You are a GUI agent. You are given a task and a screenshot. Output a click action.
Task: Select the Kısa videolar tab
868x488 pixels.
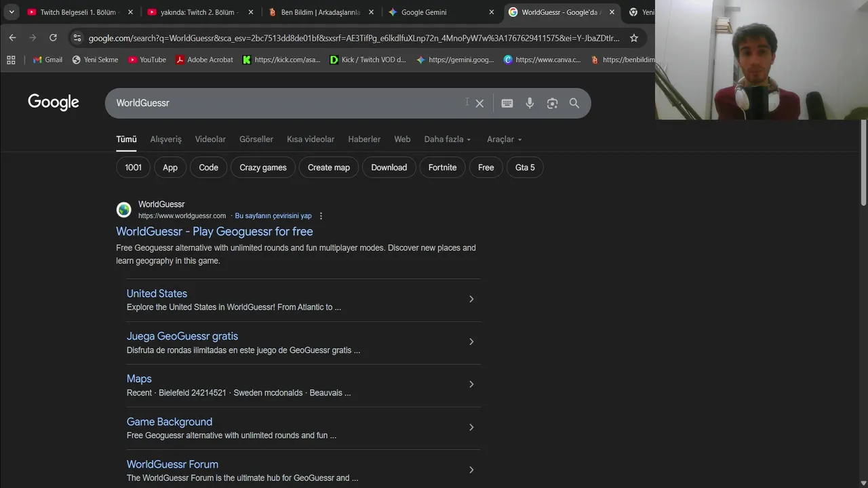pyautogui.click(x=311, y=139)
